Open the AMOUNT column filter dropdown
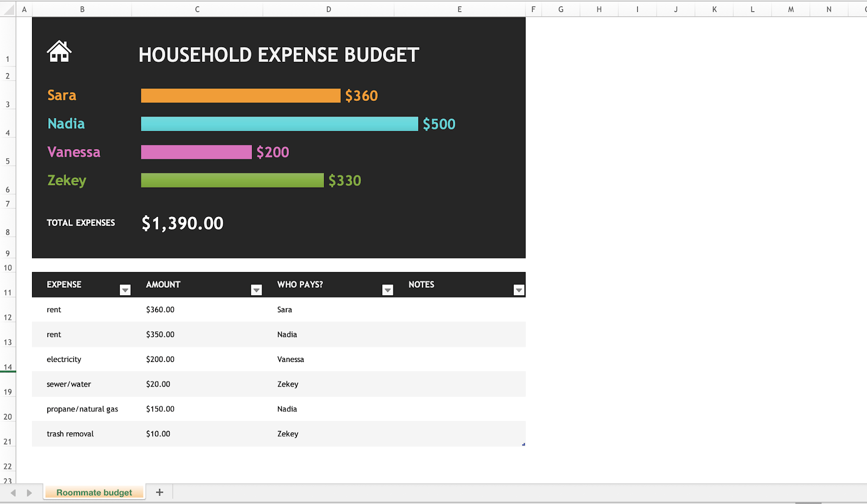Image resolution: width=867 pixels, height=504 pixels. (256, 290)
